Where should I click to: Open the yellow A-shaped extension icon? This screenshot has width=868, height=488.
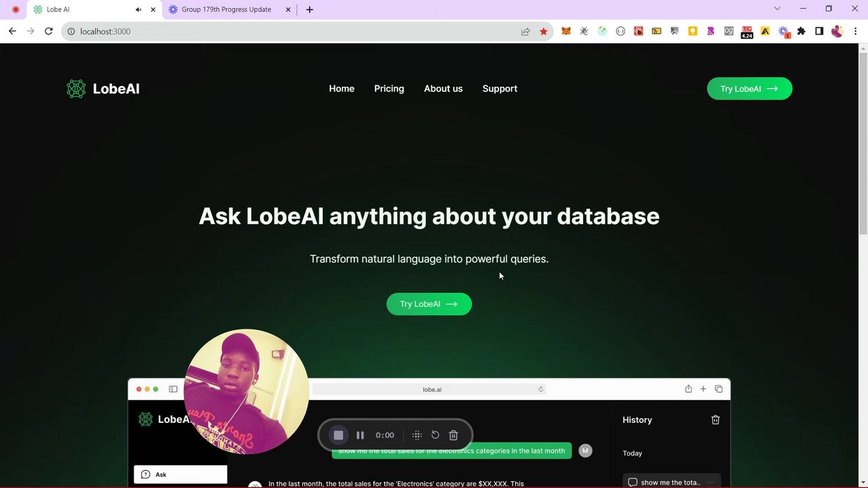(x=765, y=31)
